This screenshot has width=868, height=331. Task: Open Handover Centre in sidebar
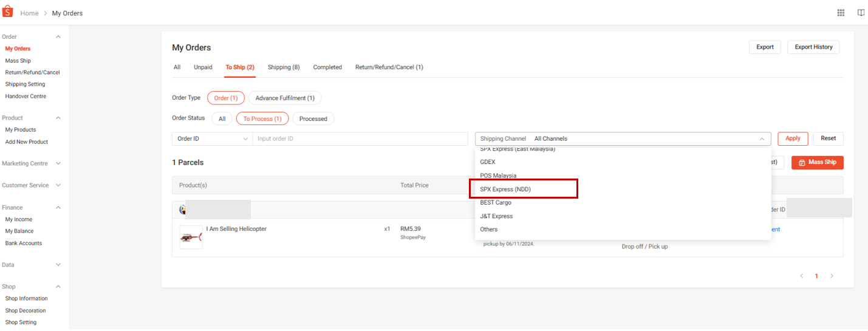click(x=26, y=97)
